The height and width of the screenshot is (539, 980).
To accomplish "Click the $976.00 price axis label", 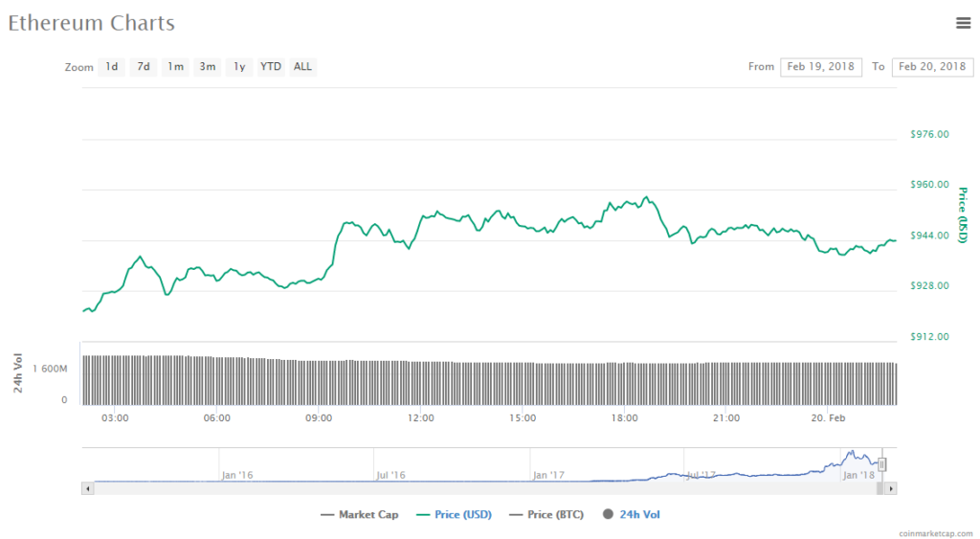I will click(929, 134).
